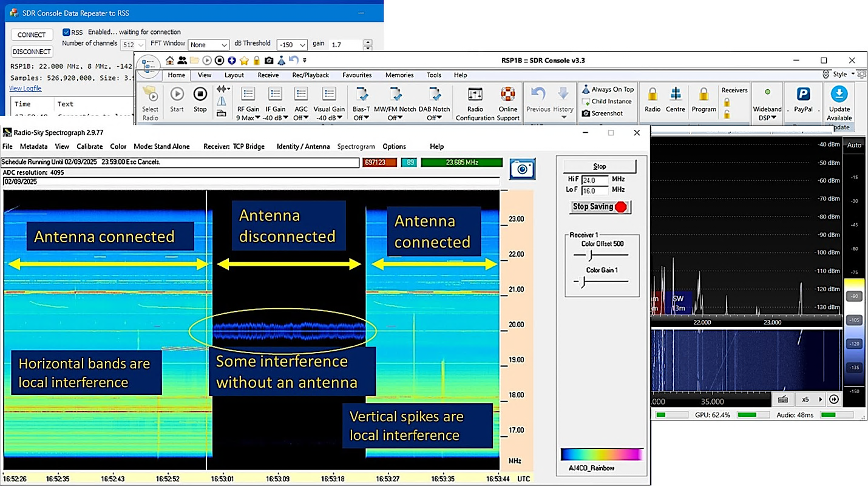Click the Select Radio icon
Image resolution: width=868 pixels, height=486 pixels.
tap(150, 95)
